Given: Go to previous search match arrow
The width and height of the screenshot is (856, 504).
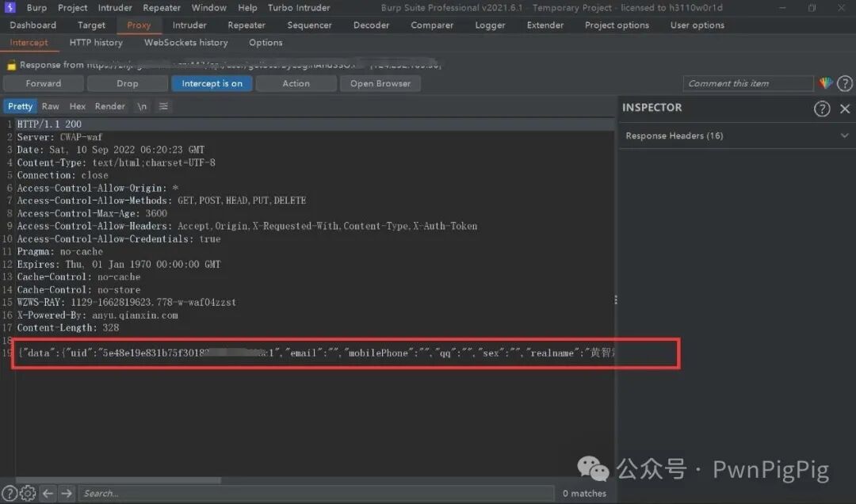Looking at the screenshot, I should [48, 493].
